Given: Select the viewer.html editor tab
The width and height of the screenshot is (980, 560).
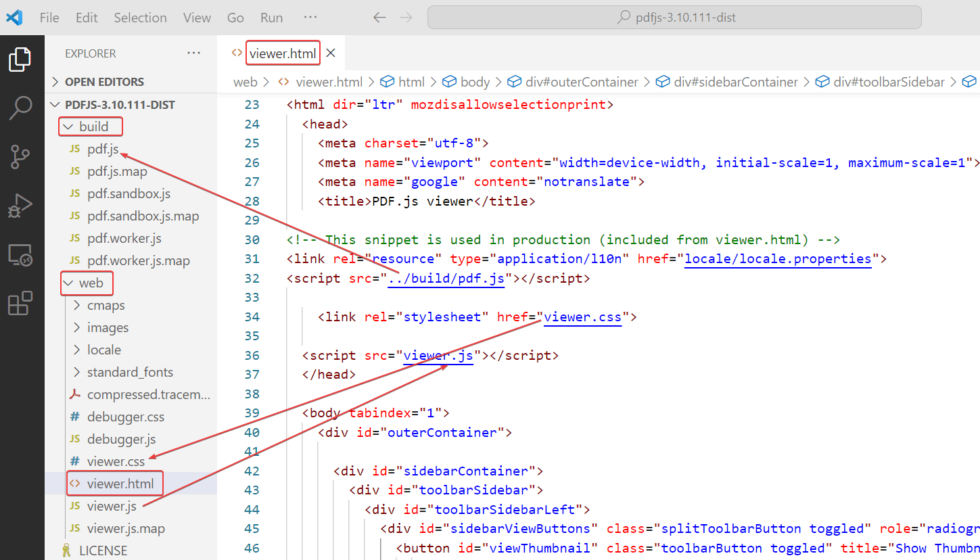Looking at the screenshot, I should pos(282,53).
